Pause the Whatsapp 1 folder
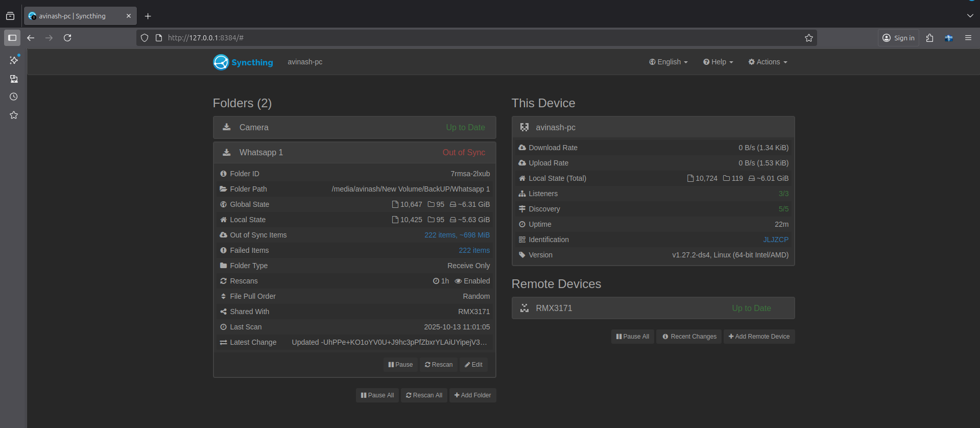The height and width of the screenshot is (428, 980). [400, 365]
